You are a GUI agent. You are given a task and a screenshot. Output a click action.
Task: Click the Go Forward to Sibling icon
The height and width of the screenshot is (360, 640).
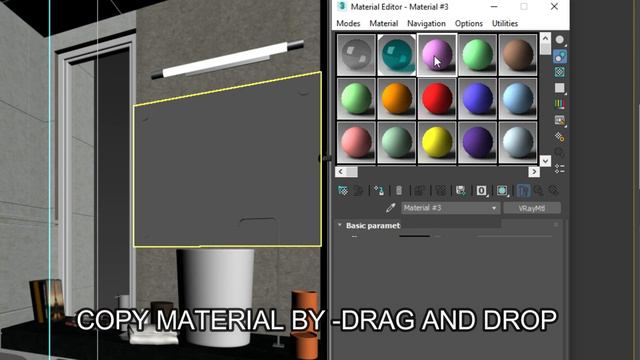coord(553,191)
